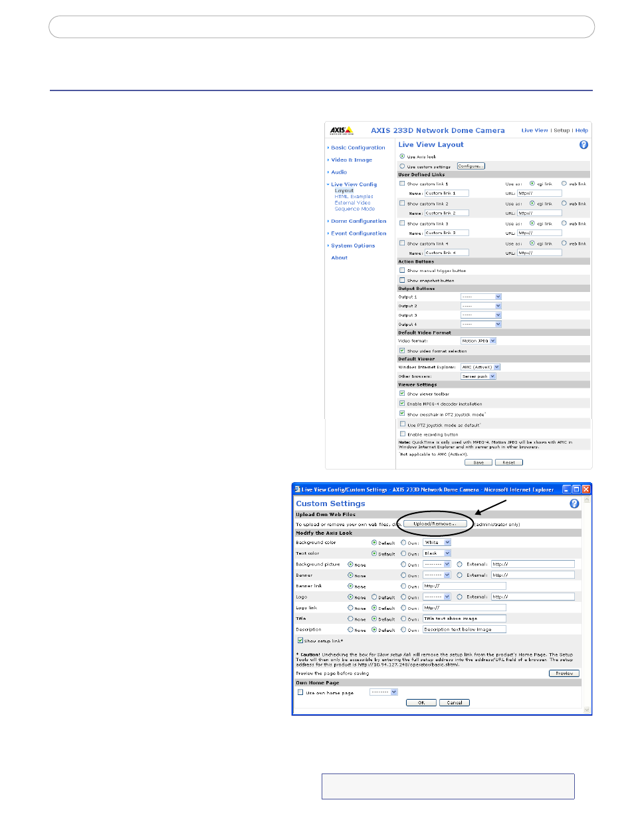Image resolution: width=634 pixels, height=840 pixels.
Task: Open the Other browsers viewer dropdown
Action: 478,376
